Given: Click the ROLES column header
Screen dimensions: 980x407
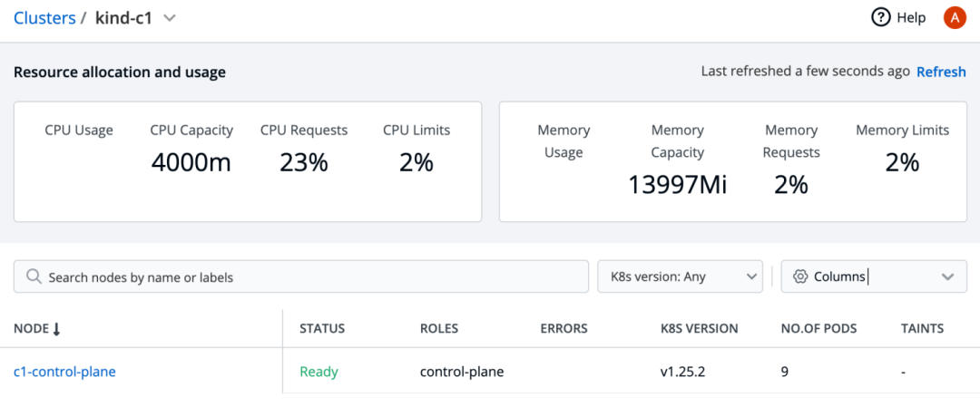Looking at the screenshot, I should click(439, 328).
